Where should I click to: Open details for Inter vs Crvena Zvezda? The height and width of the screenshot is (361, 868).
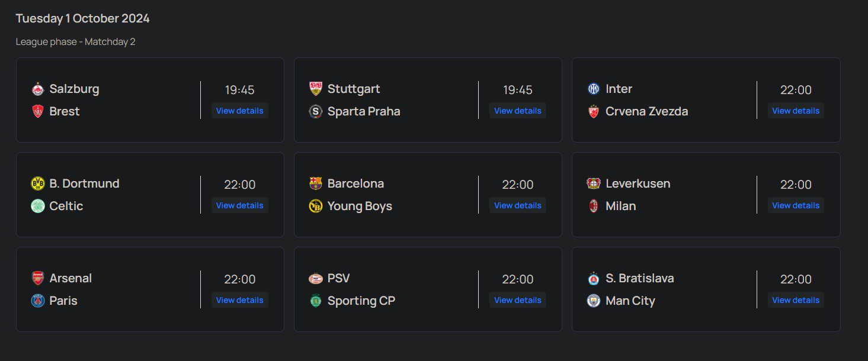point(795,111)
